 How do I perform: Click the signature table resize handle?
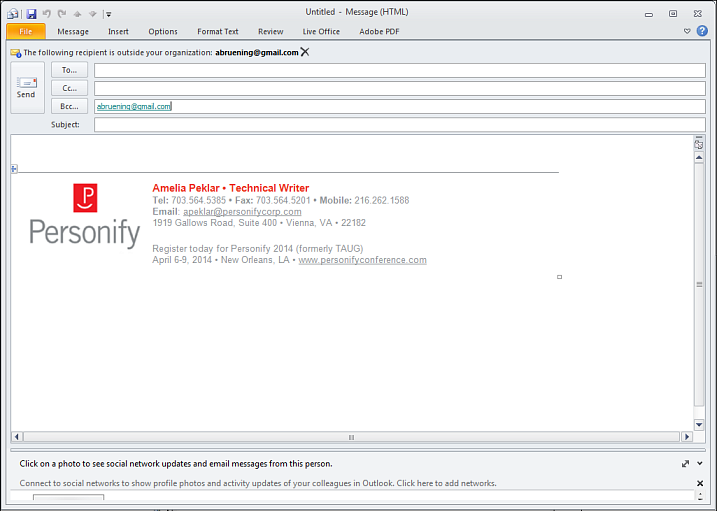tap(559, 277)
